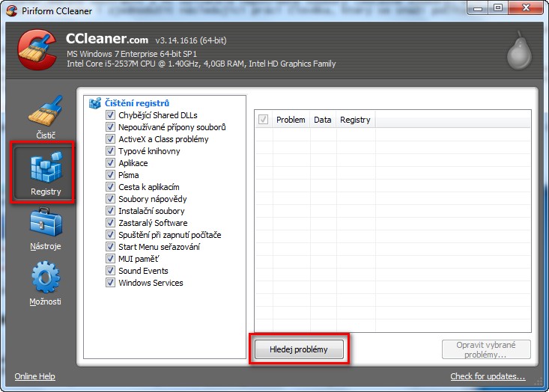Sort results by Data column

coord(323,120)
